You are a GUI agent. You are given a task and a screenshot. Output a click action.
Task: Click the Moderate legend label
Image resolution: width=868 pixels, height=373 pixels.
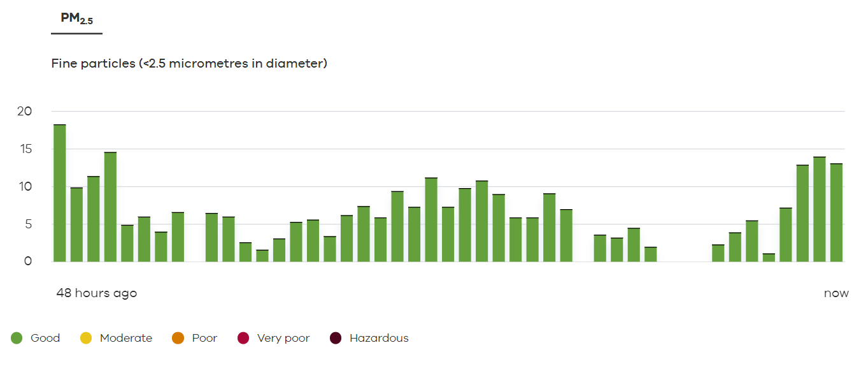[126, 338]
